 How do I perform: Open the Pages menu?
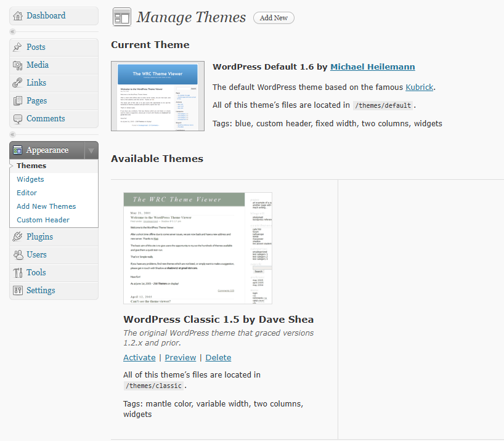pyautogui.click(x=36, y=101)
